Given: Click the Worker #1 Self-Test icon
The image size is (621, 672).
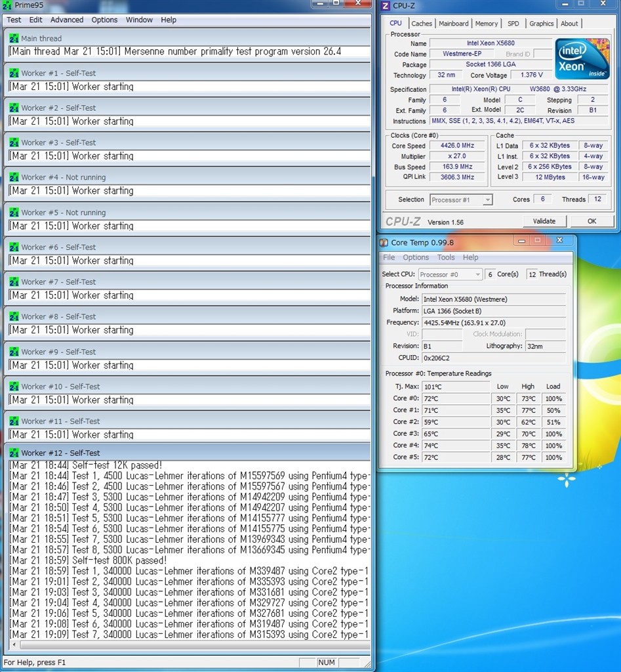Looking at the screenshot, I should click(x=14, y=73).
